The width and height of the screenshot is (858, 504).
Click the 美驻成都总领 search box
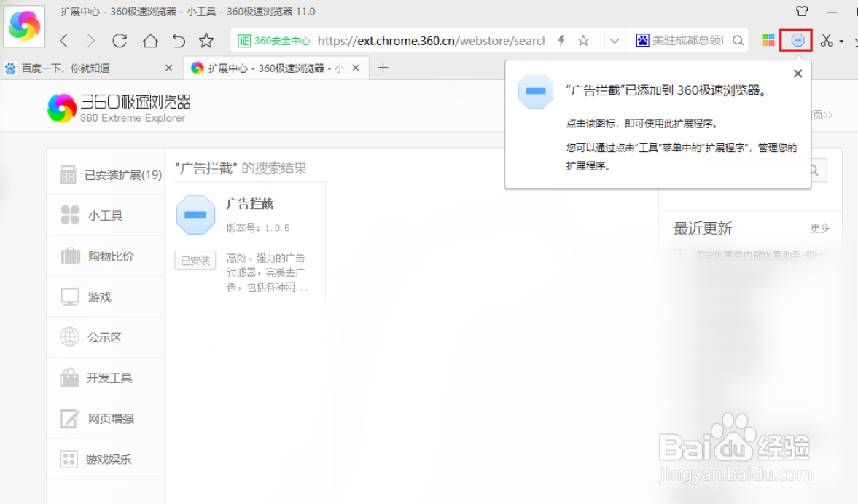688,41
